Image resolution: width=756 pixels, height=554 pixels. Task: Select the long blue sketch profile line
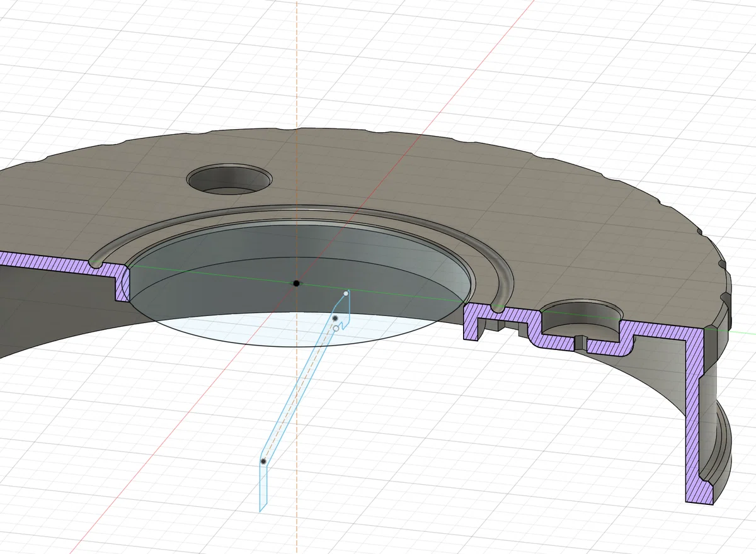click(x=299, y=384)
